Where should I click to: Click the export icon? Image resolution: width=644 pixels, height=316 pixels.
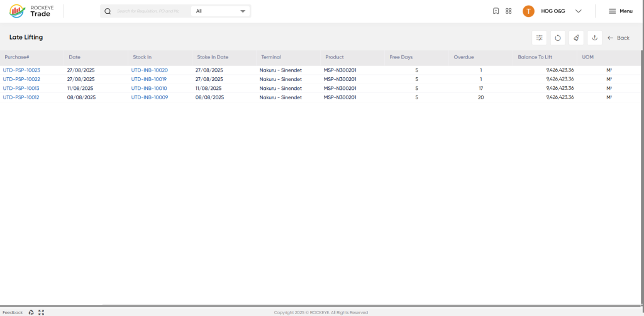click(594, 38)
